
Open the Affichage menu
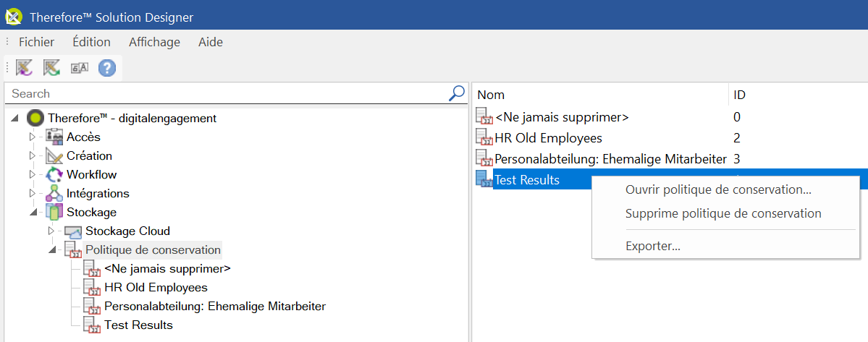(154, 42)
